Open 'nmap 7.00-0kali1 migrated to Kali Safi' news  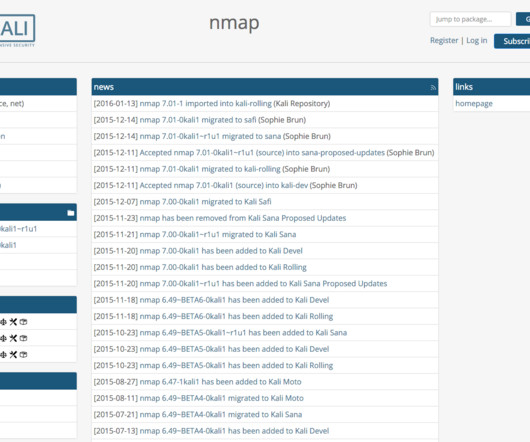pyautogui.click(x=205, y=202)
